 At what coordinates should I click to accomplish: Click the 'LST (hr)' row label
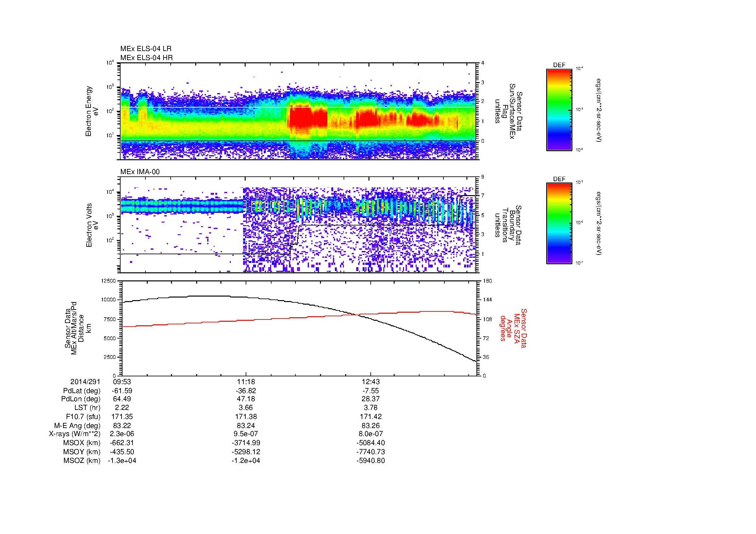87,408
